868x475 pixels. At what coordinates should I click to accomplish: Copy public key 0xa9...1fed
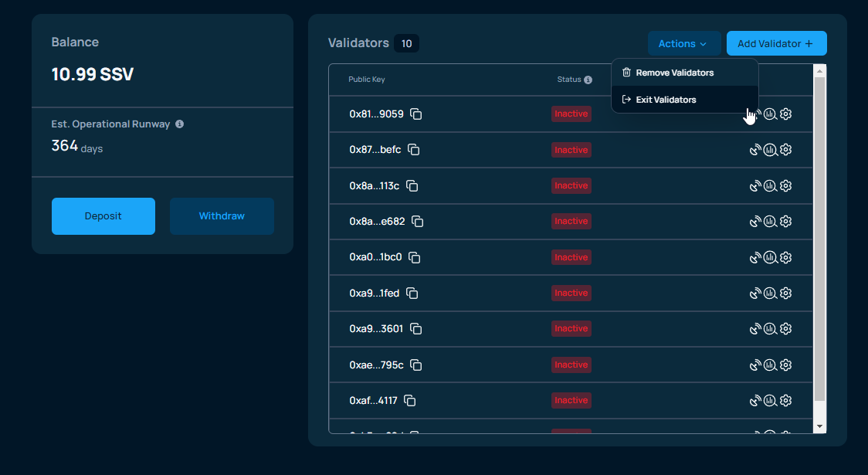(412, 293)
